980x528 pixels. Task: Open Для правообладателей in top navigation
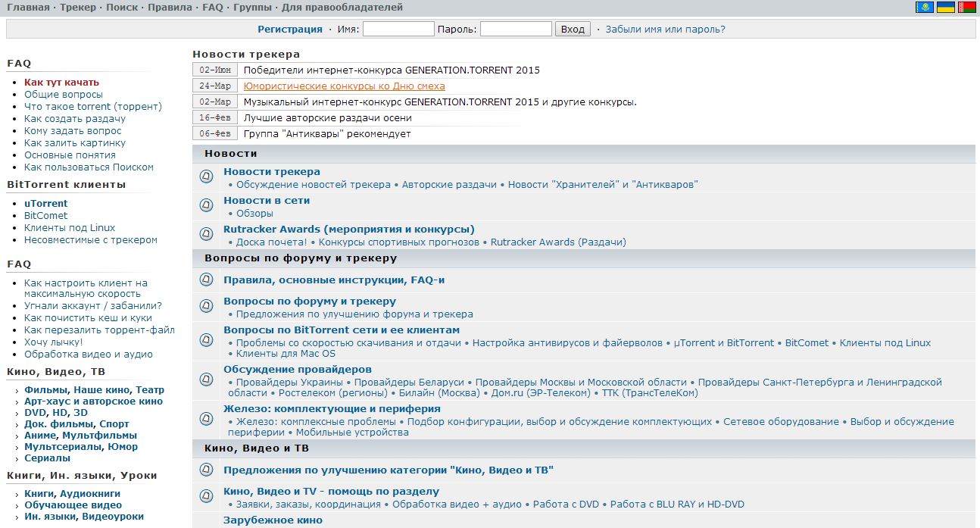click(342, 8)
